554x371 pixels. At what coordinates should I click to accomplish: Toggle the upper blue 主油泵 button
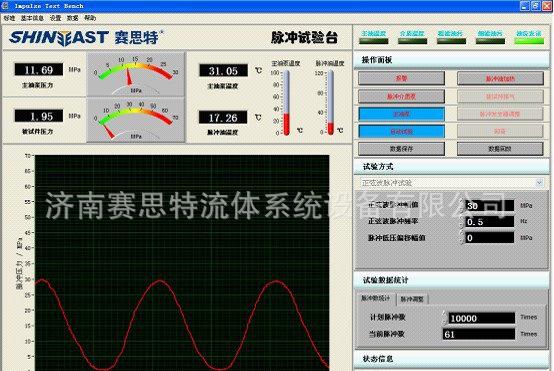(x=401, y=114)
